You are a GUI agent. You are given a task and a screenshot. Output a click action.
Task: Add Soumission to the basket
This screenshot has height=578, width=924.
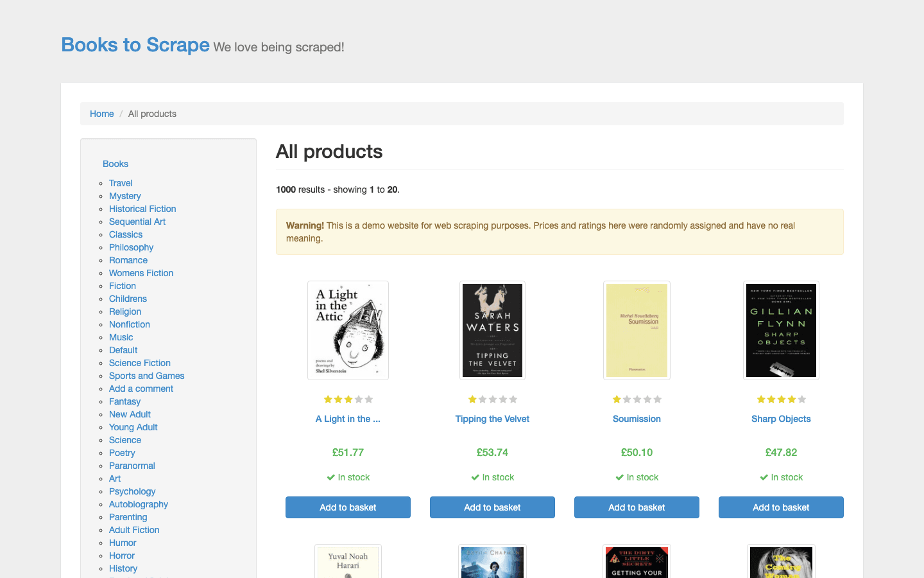pyautogui.click(x=637, y=507)
